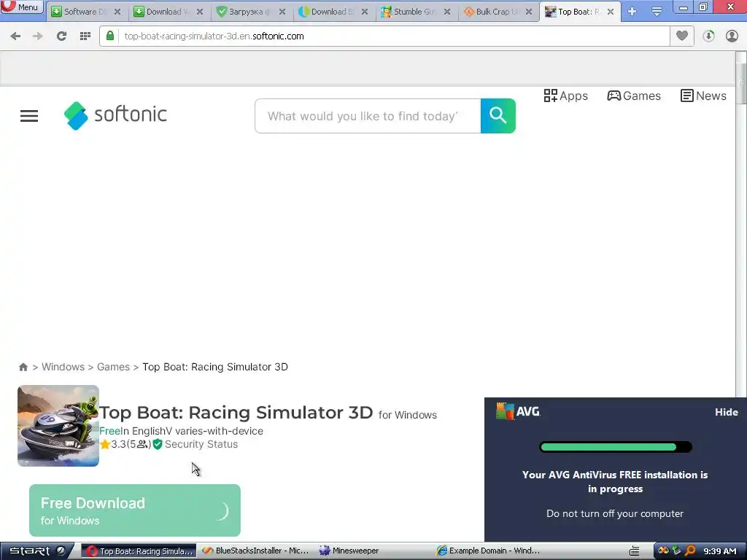747x560 pixels.
Task: Click the 'What would you like to find' search field
Action: [x=368, y=116]
